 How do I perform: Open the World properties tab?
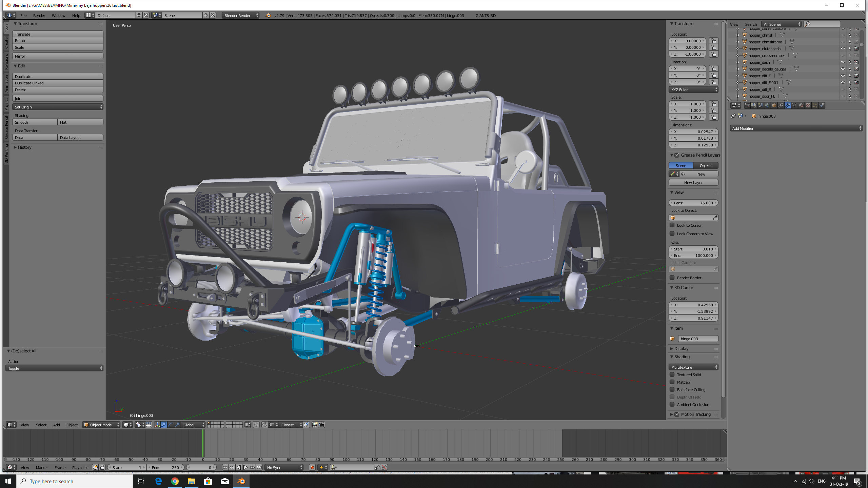(x=767, y=105)
